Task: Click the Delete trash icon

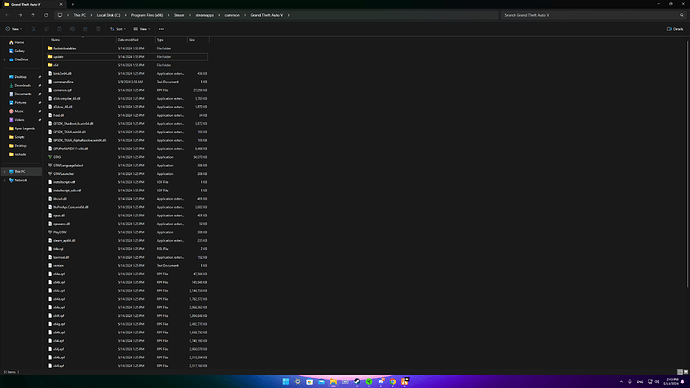Action: [x=98, y=29]
